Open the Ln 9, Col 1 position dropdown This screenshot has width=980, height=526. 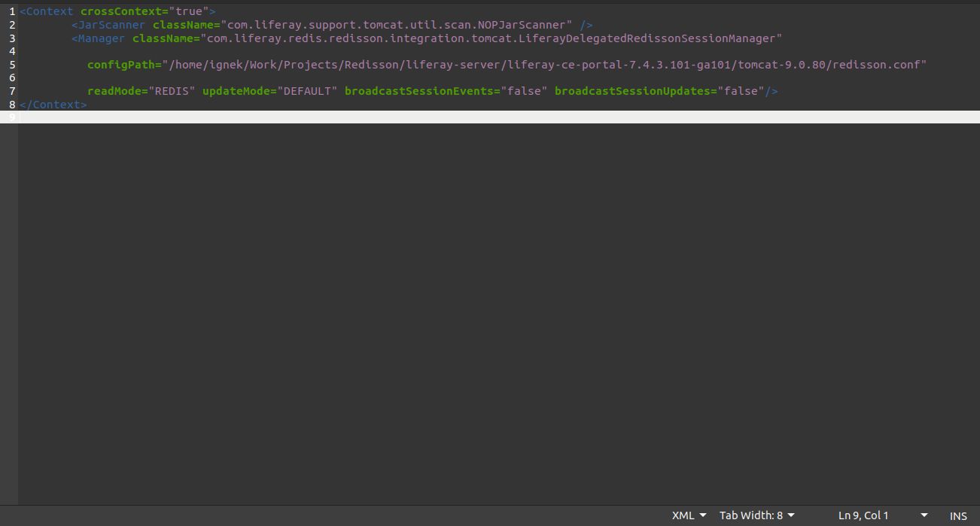coord(883,515)
